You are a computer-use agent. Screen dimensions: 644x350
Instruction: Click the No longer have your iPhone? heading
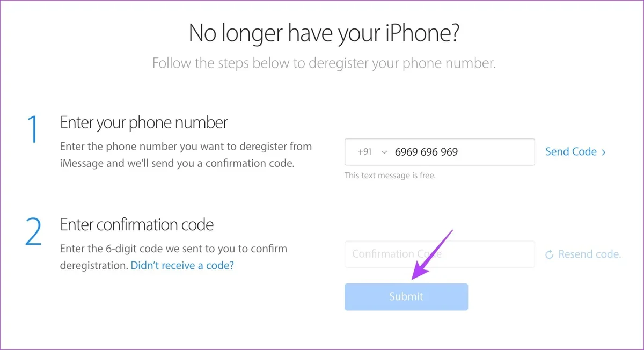(324, 33)
